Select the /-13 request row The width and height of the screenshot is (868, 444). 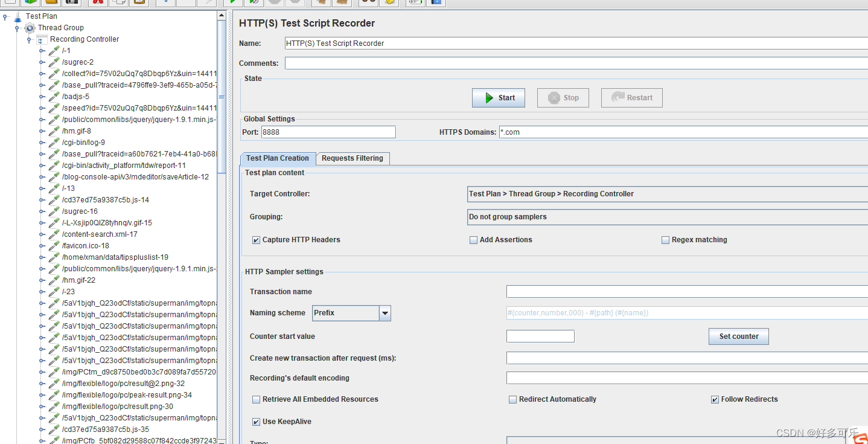(68, 188)
